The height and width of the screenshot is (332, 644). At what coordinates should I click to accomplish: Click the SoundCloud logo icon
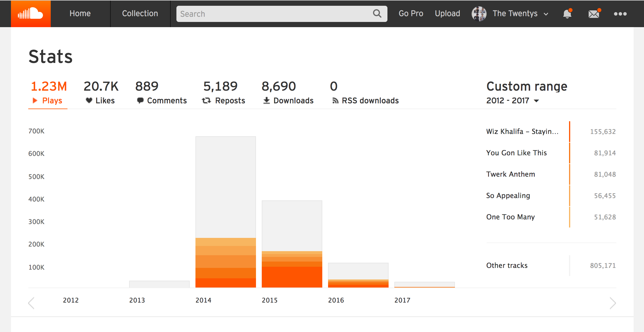[31, 14]
